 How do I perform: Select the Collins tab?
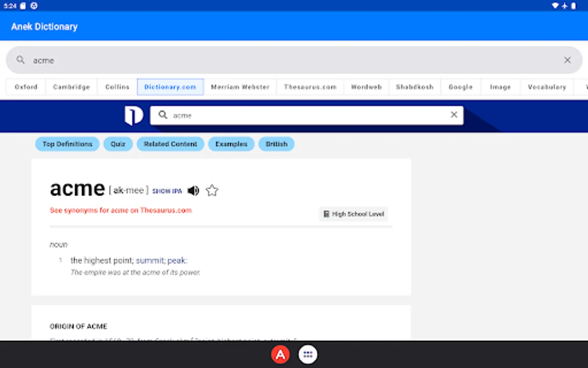[117, 87]
